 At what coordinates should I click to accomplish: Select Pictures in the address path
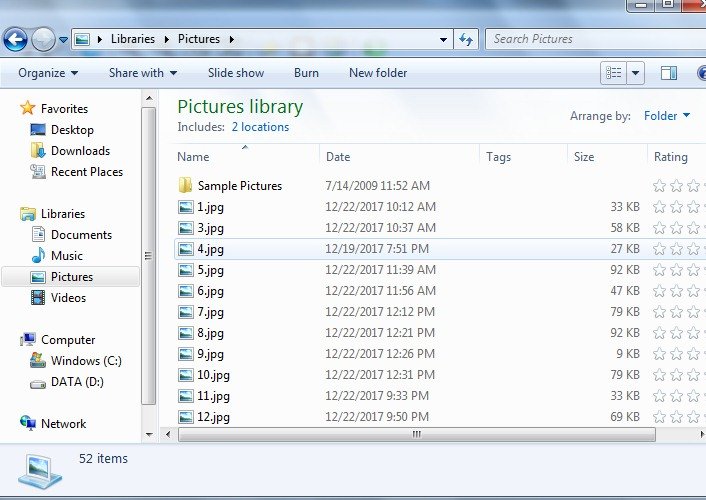coord(199,39)
